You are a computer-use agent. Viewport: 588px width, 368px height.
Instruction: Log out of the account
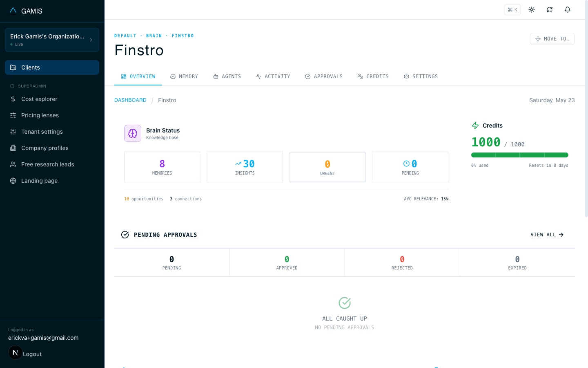[x=32, y=354]
